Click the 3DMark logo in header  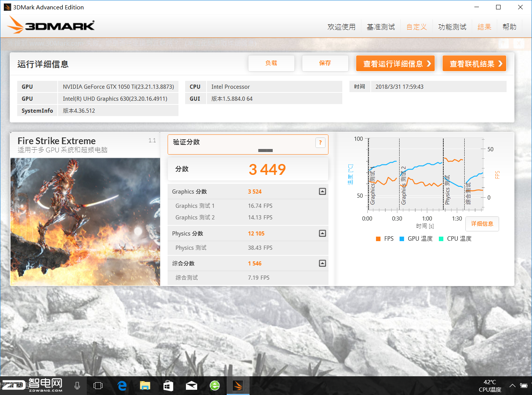coord(51,25)
